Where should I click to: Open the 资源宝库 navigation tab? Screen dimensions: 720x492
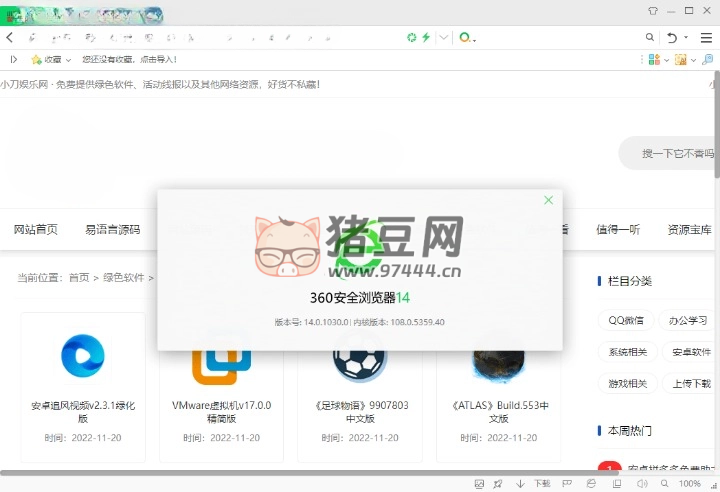[690, 230]
